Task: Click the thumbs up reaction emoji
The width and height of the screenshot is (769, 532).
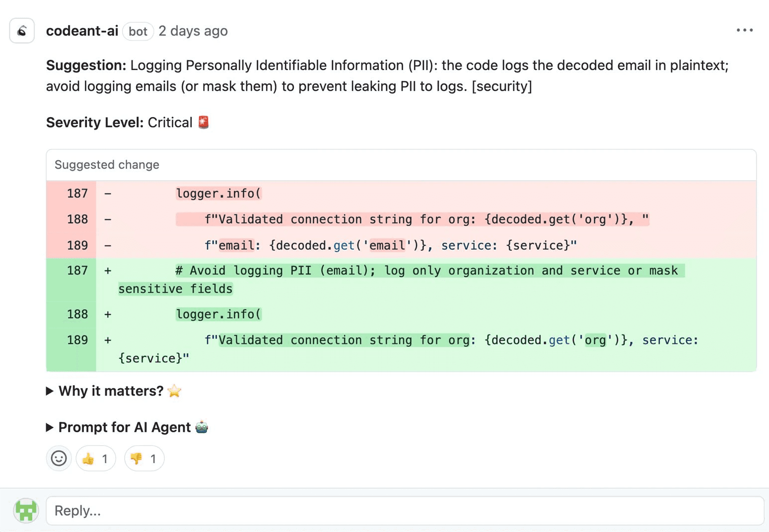Action: tap(88, 458)
